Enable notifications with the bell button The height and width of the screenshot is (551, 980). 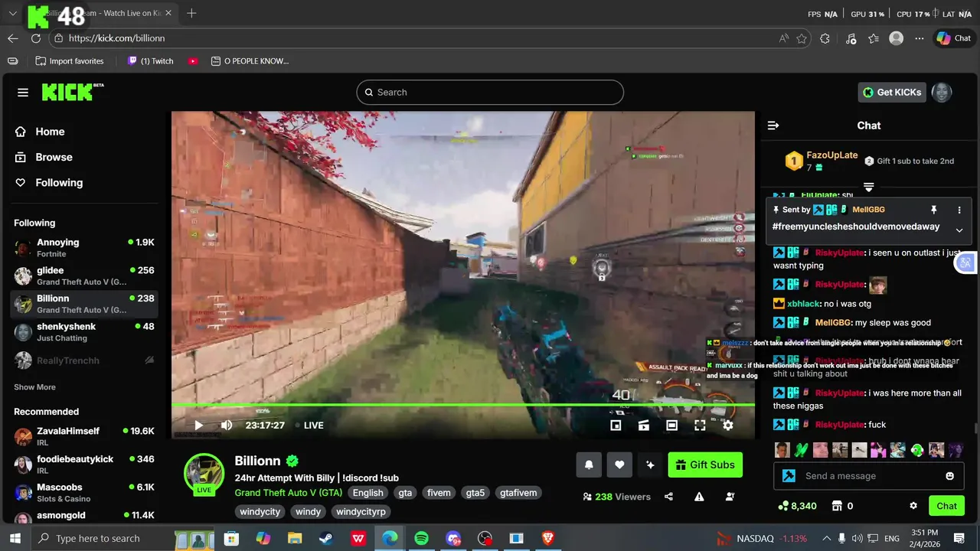tap(589, 465)
